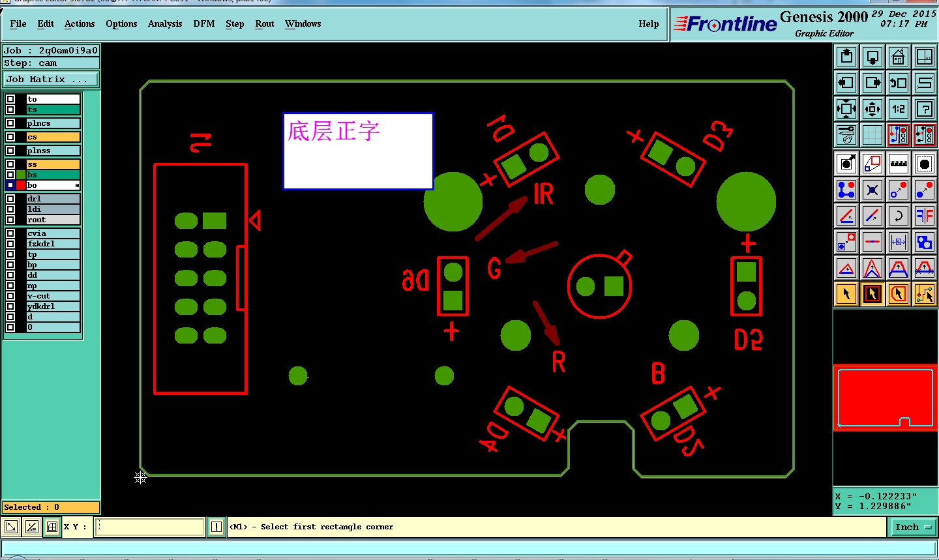The image size is (939, 560).
Task: Click the black circle with arrow feature icon
Action: (846, 164)
